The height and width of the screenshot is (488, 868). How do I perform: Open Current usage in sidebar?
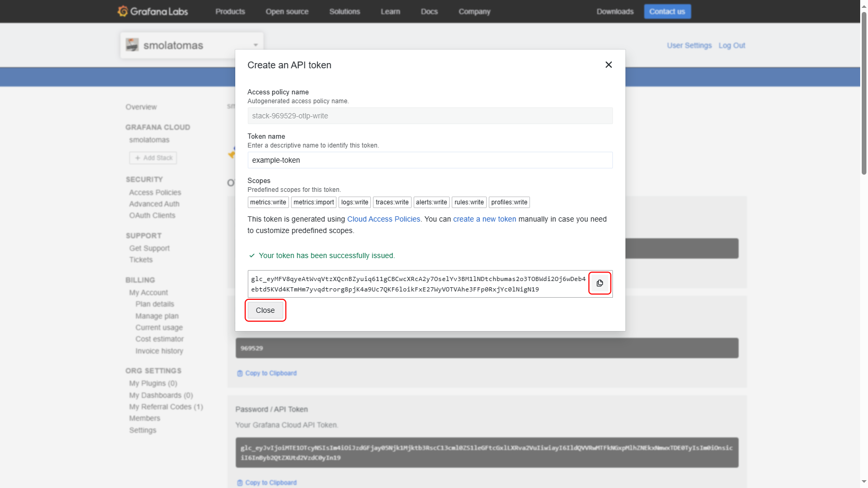click(159, 327)
